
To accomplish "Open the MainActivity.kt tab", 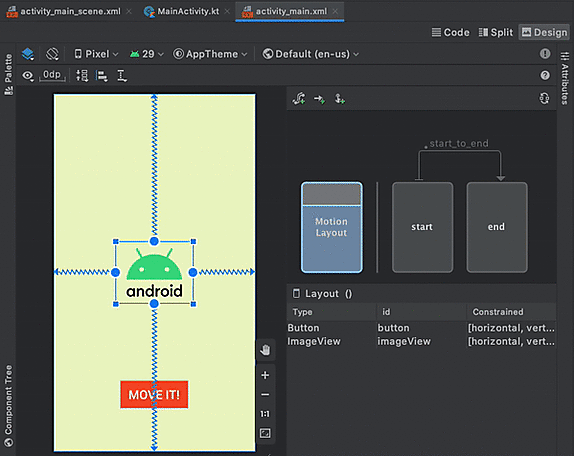I will pos(188,11).
